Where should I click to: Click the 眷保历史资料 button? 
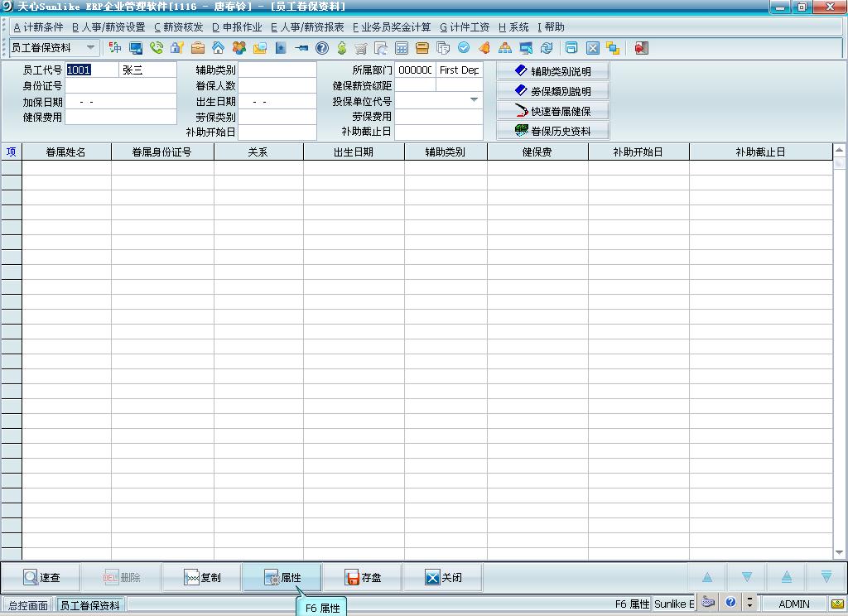pos(552,131)
